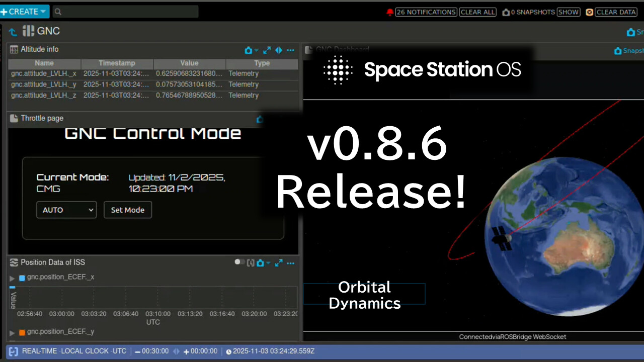Select the gnc.attitude_LVLH._x table row

[153, 73]
